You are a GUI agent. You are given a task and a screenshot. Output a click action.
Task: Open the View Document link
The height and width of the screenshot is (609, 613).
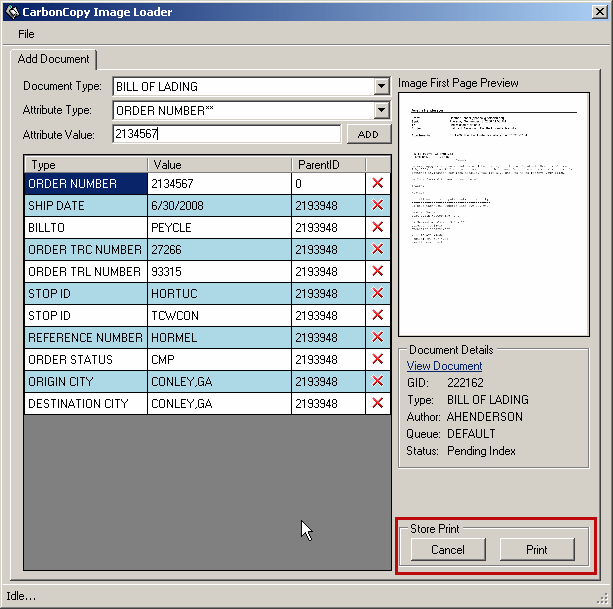click(x=444, y=366)
